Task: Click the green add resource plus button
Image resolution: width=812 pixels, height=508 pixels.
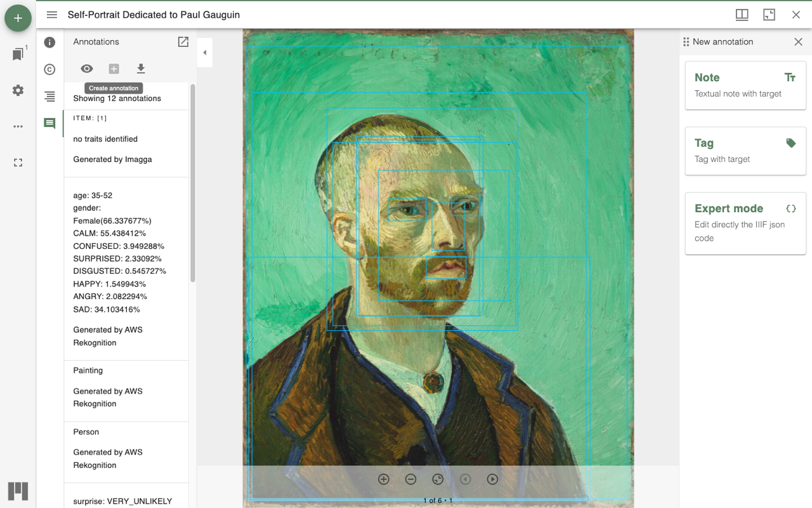Action: click(18, 18)
